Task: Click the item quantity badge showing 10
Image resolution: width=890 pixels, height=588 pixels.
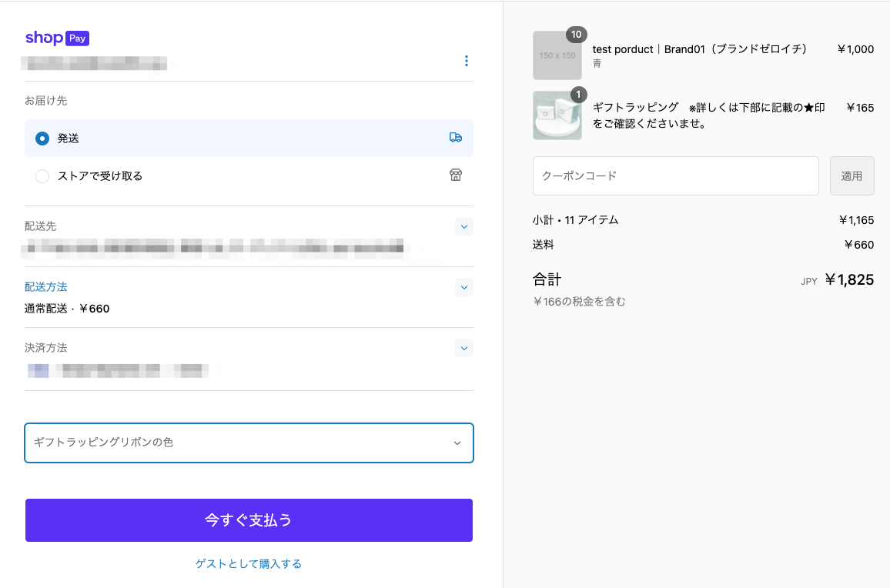Action: coord(576,35)
